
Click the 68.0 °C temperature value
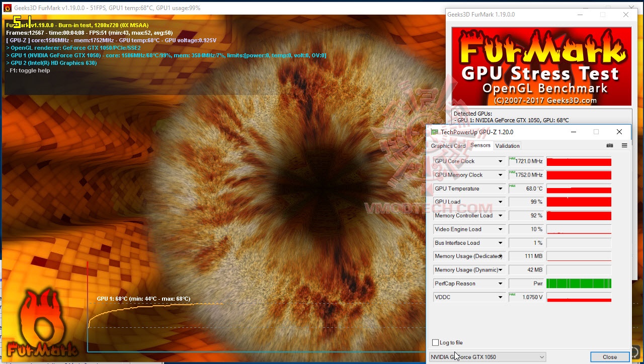526,189
